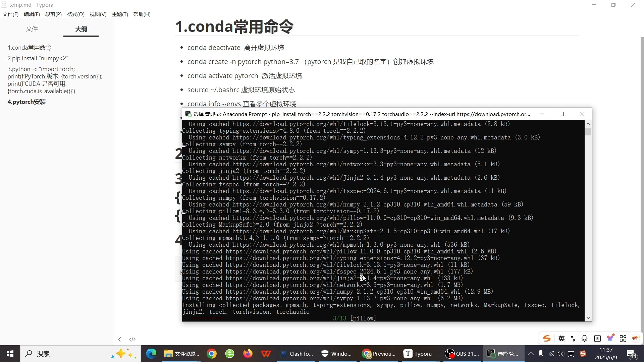Open Sogou soft keyboard icon
The height and width of the screenshot is (362, 644).
(x=597, y=339)
